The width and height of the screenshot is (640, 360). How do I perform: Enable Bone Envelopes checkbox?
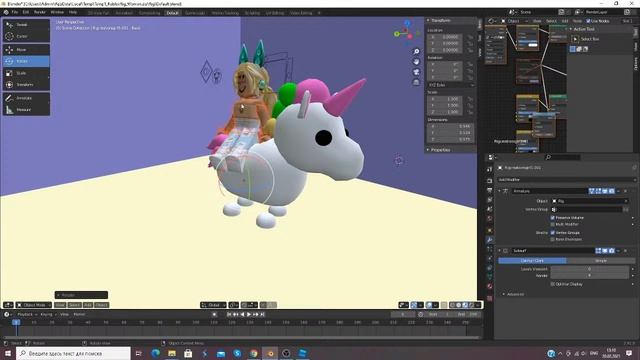tap(553, 239)
